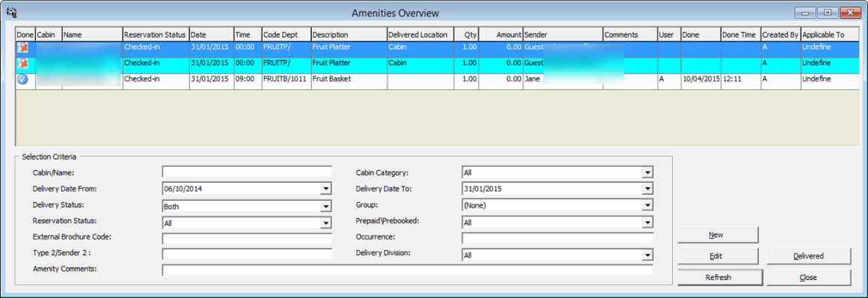The width and height of the screenshot is (868, 298).
Task: Open the Prepaid\Prebooked dropdown
Action: click(647, 222)
